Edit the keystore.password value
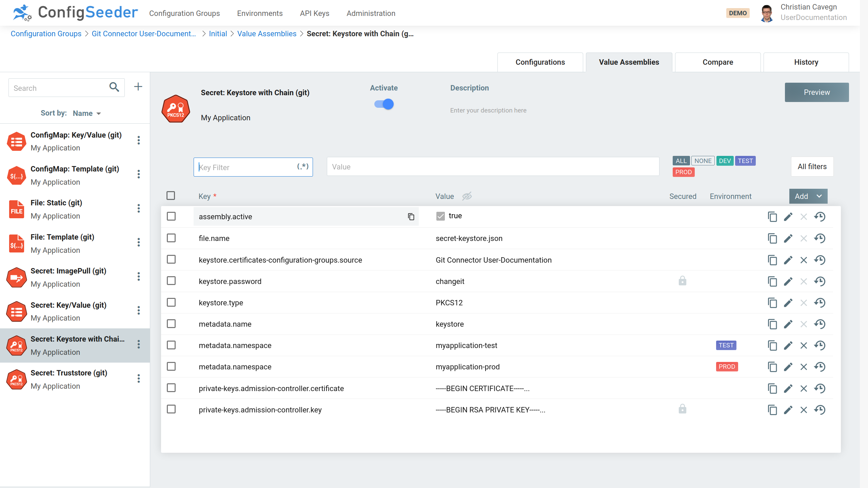Image resolution: width=868 pixels, height=488 pixels. [x=788, y=281]
